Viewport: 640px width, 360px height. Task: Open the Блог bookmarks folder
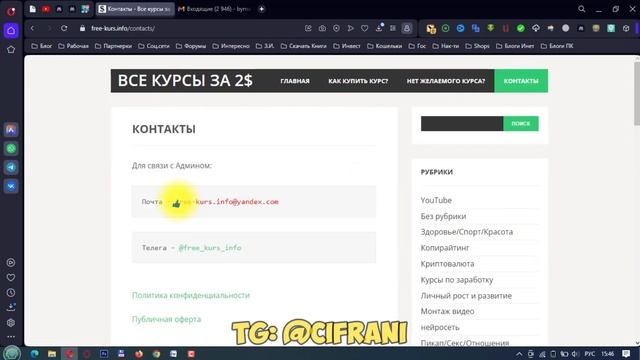pyautogui.click(x=42, y=46)
